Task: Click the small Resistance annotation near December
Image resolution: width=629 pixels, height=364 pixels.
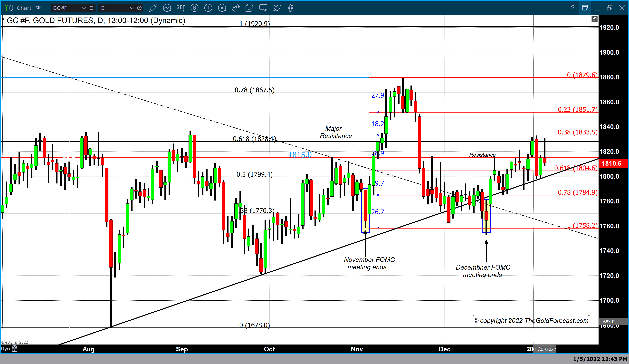Action: point(482,155)
